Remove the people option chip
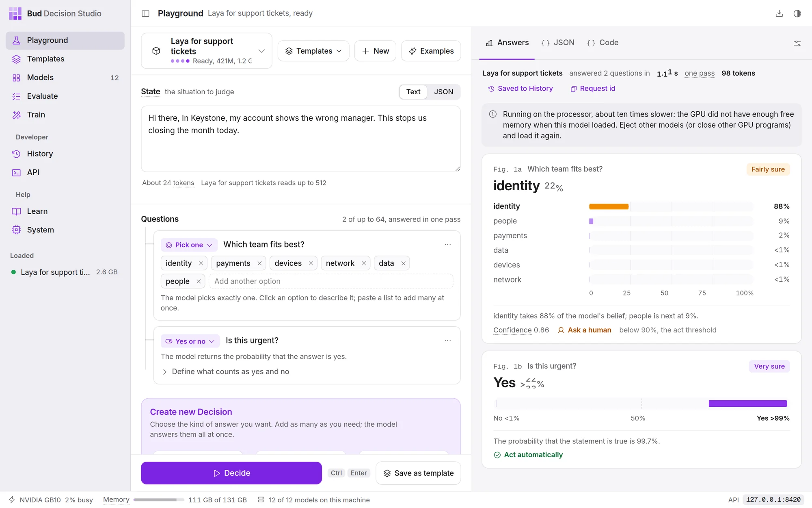 [199, 281]
